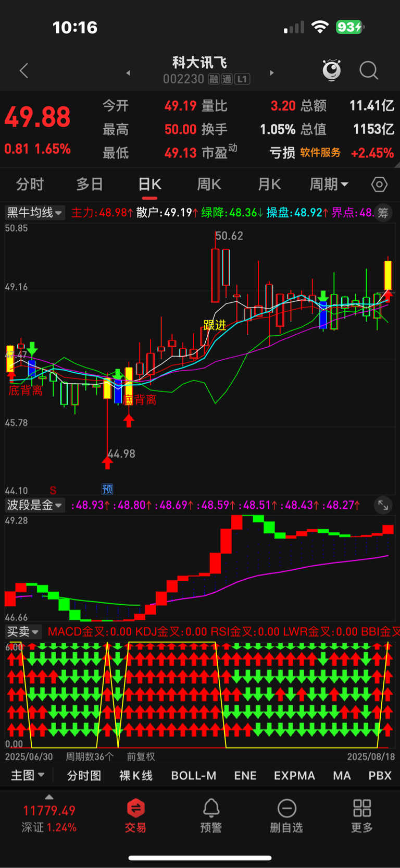This screenshot has width=400, height=868.
Task: Tap the 通 connect badge
Action: point(227,79)
